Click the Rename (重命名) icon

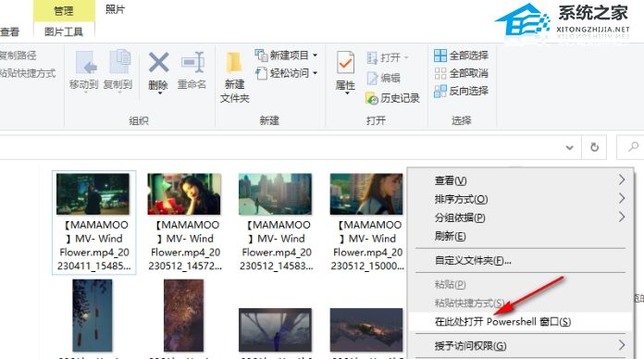coord(192,62)
